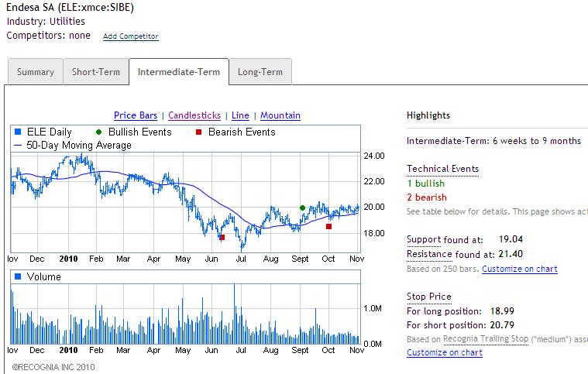The height and width of the screenshot is (374, 588).
Task: Switch chart style to Line
Action: click(x=240, y=115)
